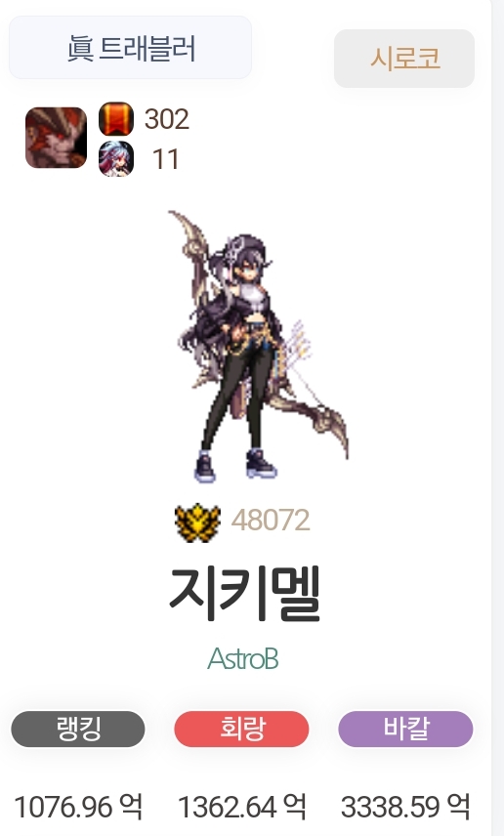504x836 pixels.
Task: Click the 302 count number
Action: tap(166, 119)
